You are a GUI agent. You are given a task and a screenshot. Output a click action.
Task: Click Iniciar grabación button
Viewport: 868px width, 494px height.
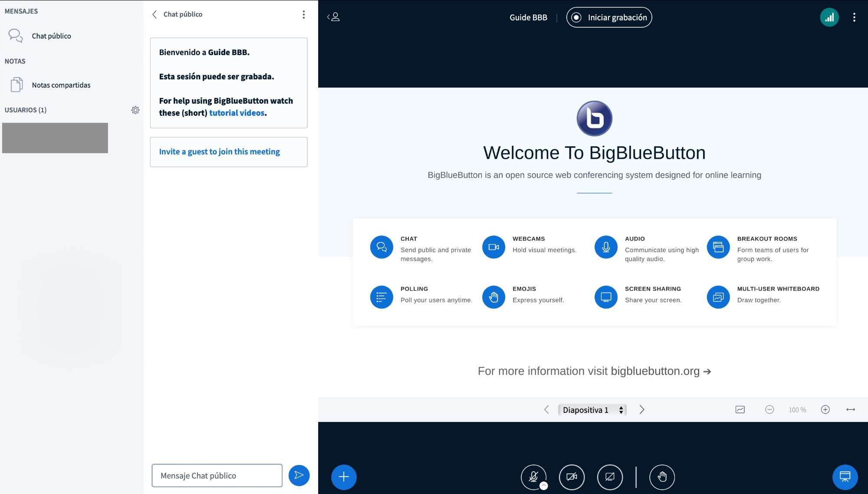pyautogui.click(x=609, y=17)
